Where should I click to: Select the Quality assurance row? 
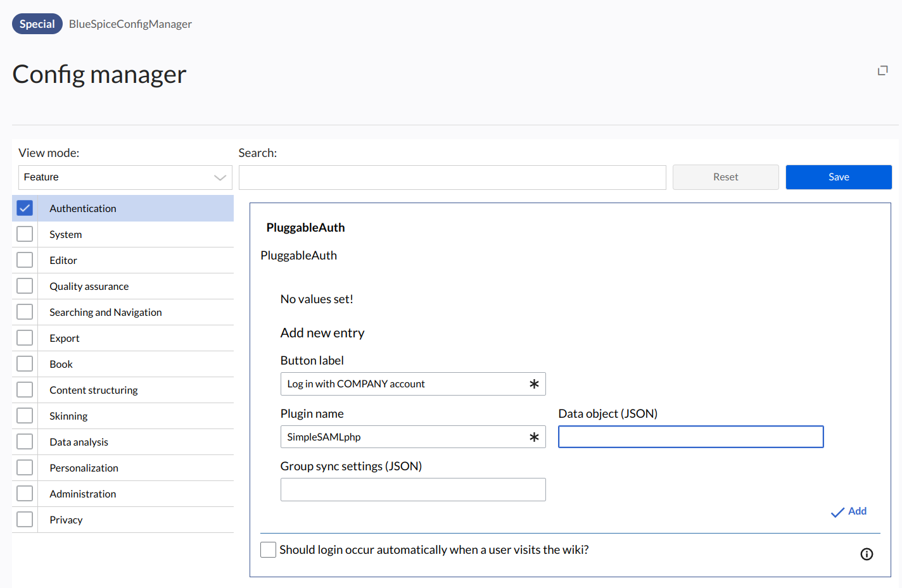click(x=123, y=286)
